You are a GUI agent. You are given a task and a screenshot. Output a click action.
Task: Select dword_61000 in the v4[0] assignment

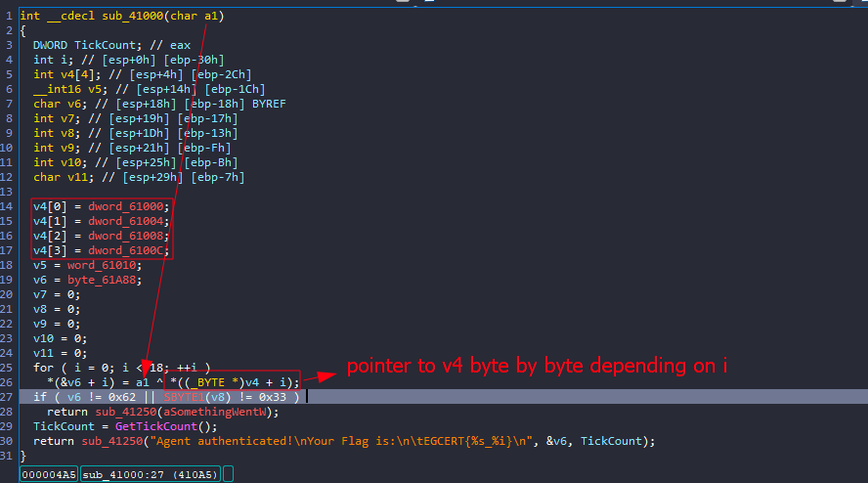coord(129,207)
